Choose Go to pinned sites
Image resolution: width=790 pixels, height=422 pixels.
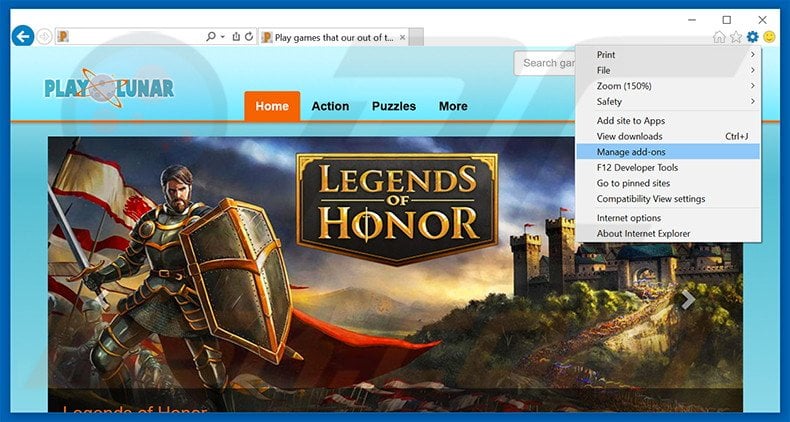pos(668,183)
